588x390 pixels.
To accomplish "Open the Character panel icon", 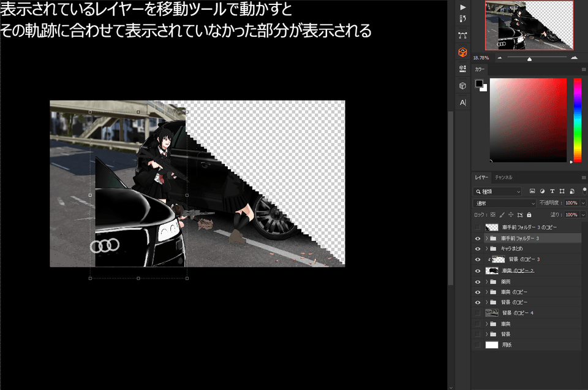I will click(462, 102).
